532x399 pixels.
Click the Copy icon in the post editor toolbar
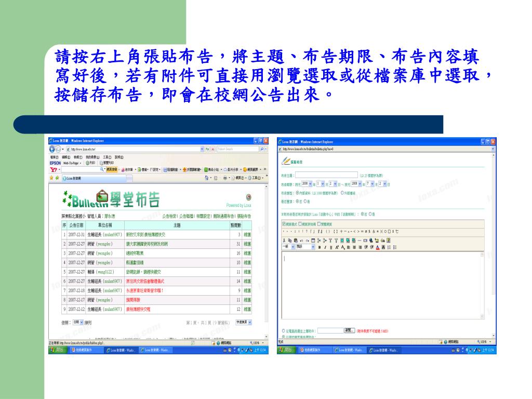pyautogui.click(x=290, y=241)
